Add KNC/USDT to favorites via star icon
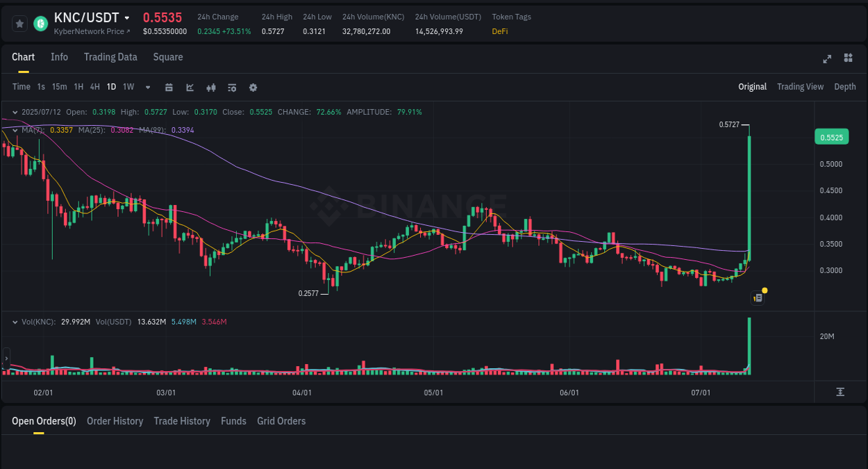This screenshot has width=868, height=469. coord(19,23)
